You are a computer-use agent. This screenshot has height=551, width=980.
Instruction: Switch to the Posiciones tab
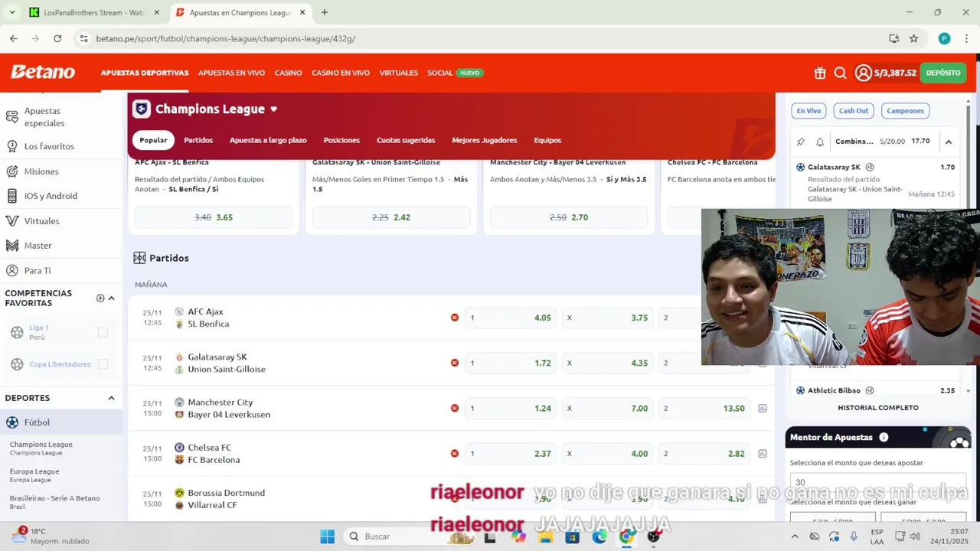[341, 140]
